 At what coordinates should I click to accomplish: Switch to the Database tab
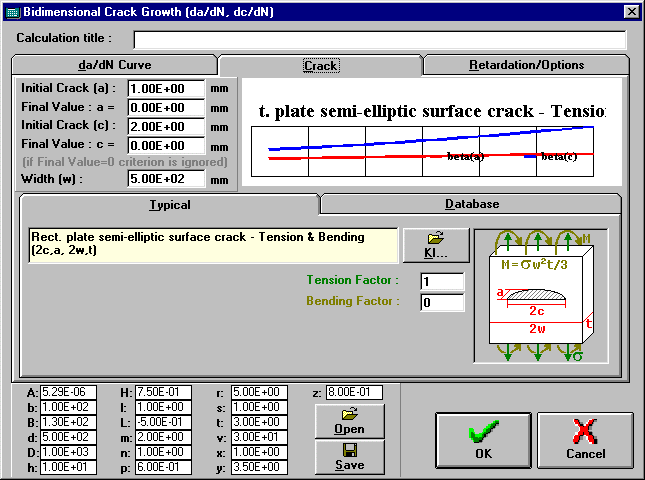tap(471, 204)
